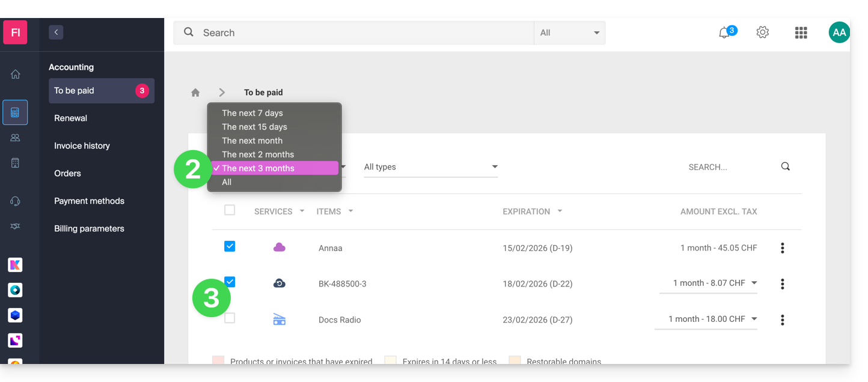Click the breadcrumb home icon
This screenshot has height=382, width=868.
tap(195, 92)
